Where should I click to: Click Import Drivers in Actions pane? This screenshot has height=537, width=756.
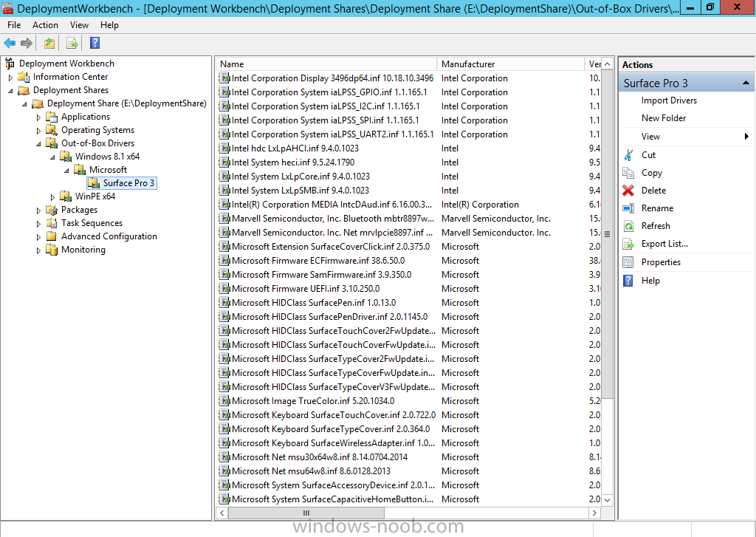click(669, 100)
